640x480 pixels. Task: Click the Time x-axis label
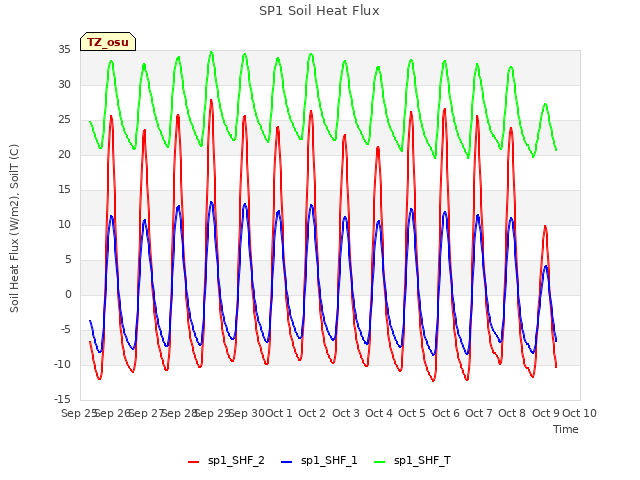566,429
